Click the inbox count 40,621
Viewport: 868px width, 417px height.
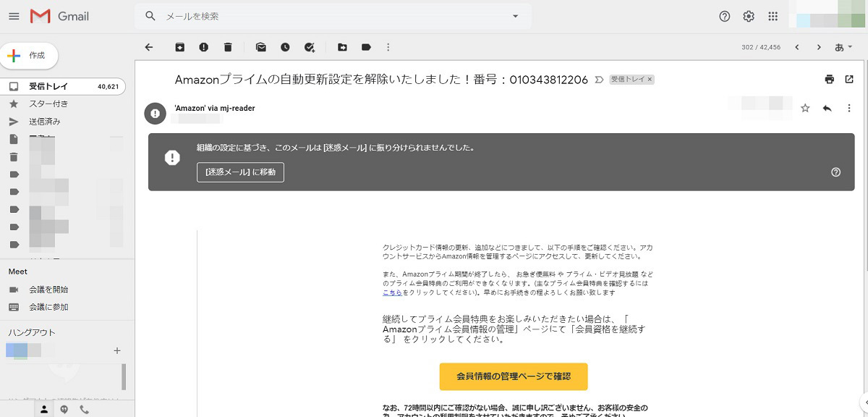click(108, 86)
